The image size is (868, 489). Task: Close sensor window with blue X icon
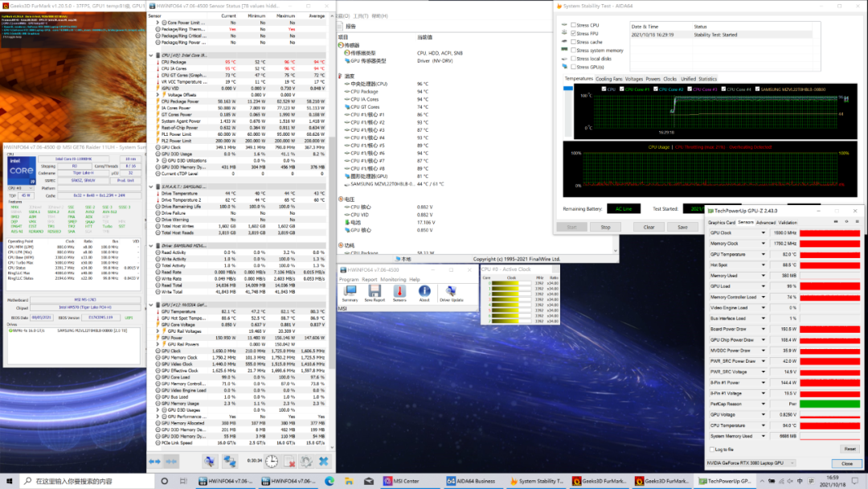[323, 461]
